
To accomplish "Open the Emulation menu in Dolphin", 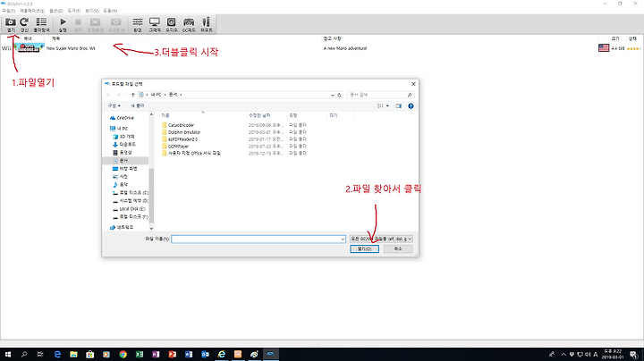I will click(32, 11).
